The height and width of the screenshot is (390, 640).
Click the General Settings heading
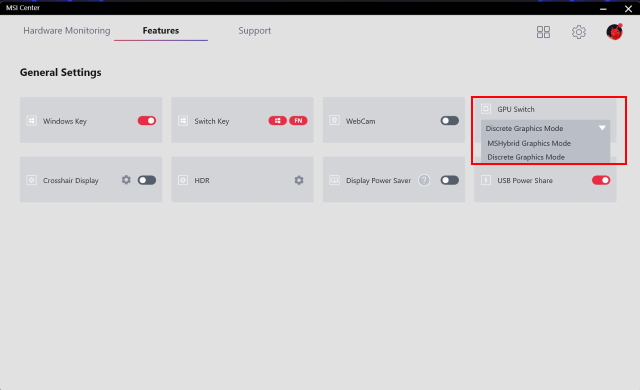click(60, 72)
